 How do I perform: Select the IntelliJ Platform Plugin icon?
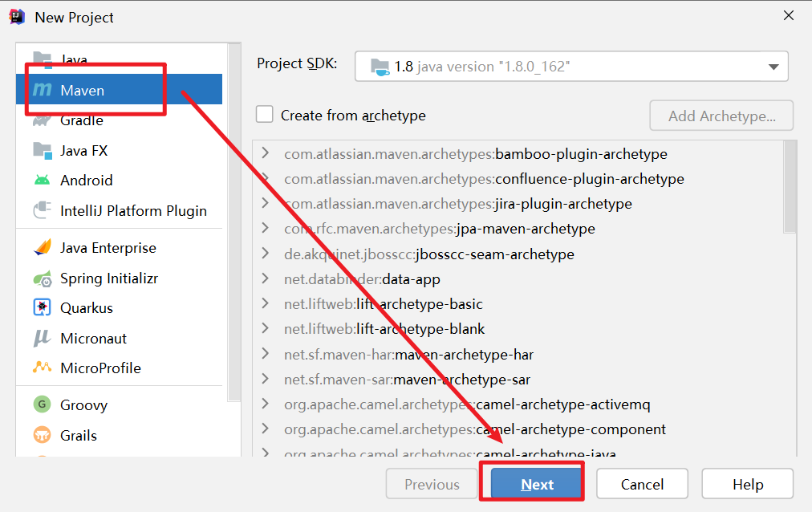click(42, 210)
